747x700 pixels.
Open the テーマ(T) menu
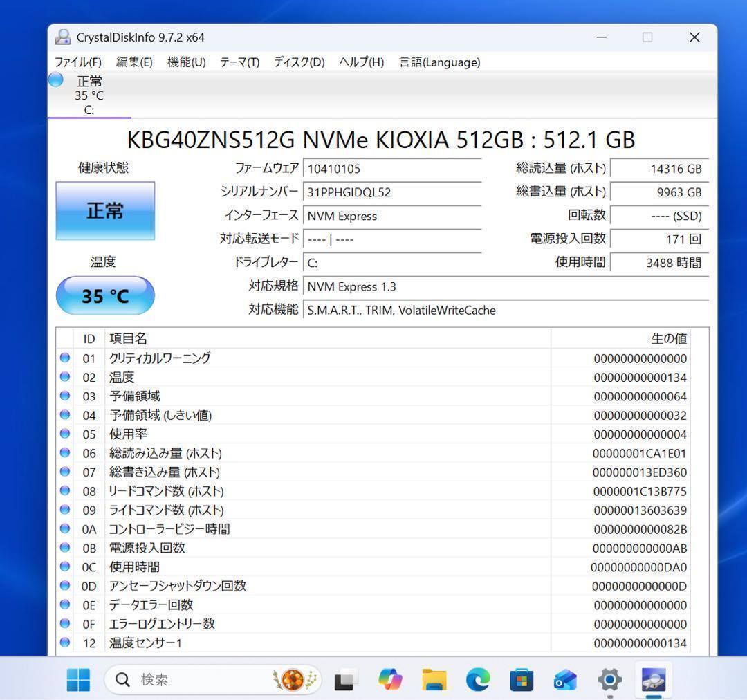(239, 62)
